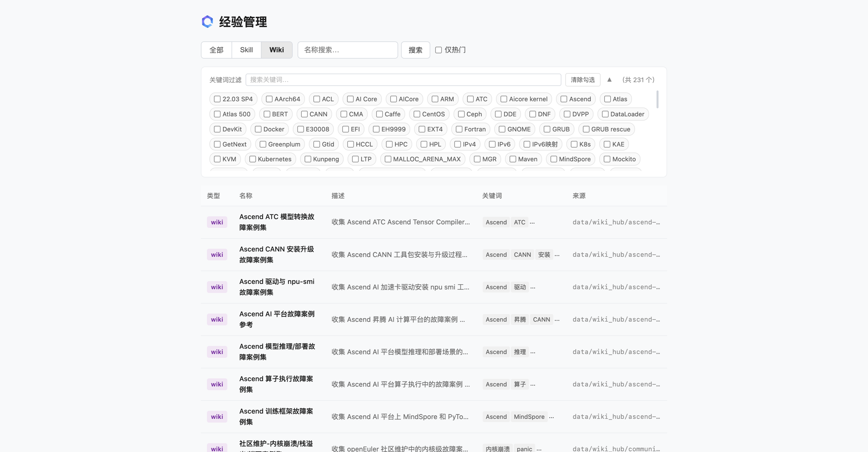
Task: Check the HCCL keyword
Action: [350, 144]
